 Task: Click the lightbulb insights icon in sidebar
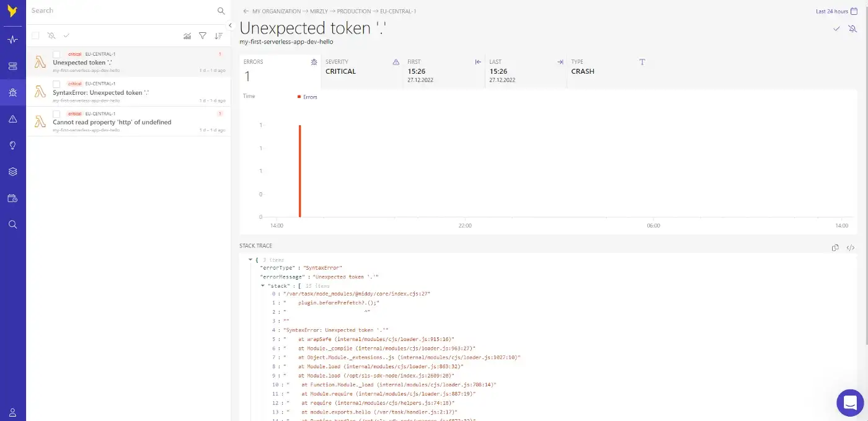coord(12,145)
